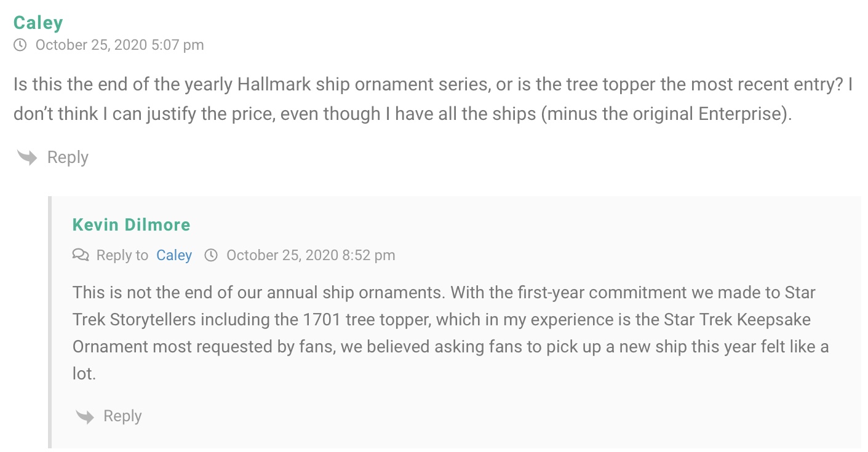Click the reply arrow icon under Kevin Dilmore's comment
868x452 pixels.
coord(84,416)
